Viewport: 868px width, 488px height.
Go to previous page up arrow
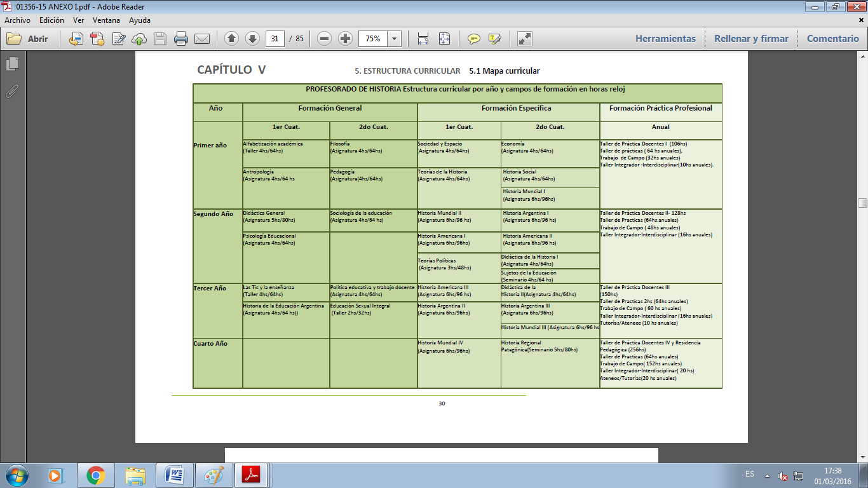pos(231,39)
